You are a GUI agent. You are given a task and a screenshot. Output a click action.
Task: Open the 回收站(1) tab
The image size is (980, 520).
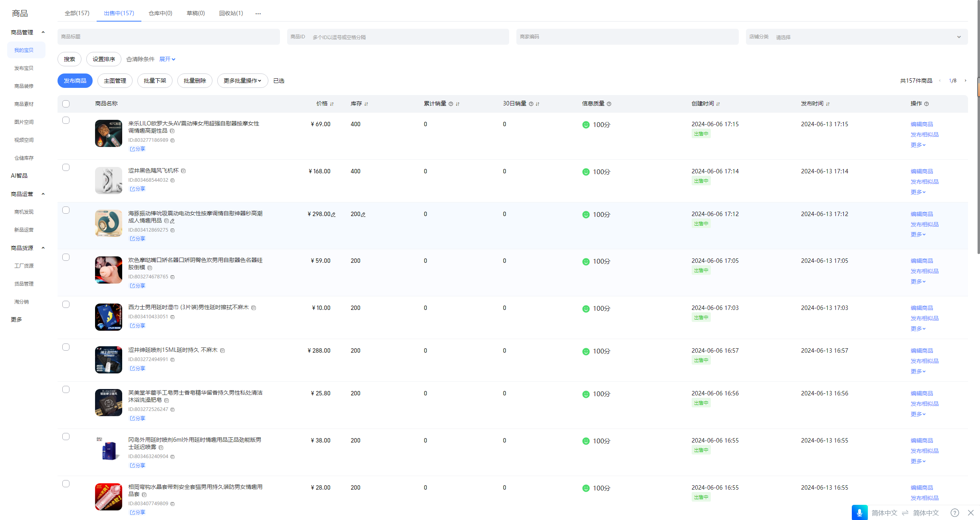point(231,13)
